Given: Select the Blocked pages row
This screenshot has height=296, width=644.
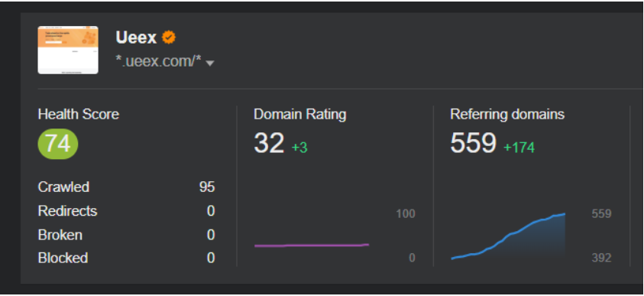Looking at the screenshot, I should click(x=127, y=258).
